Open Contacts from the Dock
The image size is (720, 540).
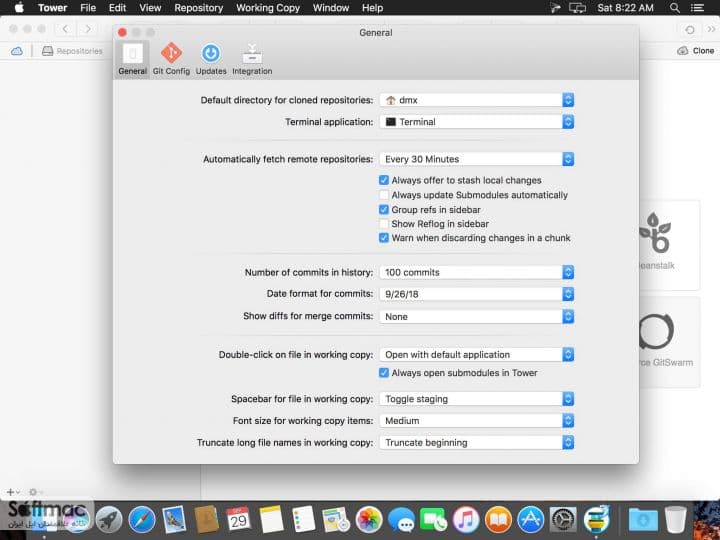(207, 519)
